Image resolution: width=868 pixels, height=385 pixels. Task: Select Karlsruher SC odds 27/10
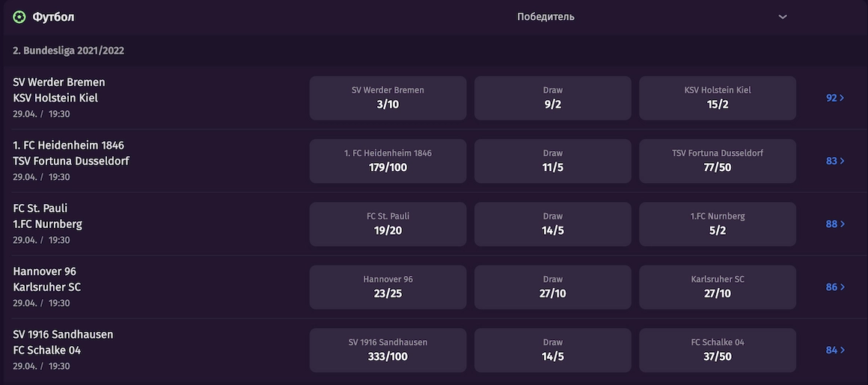718,287
